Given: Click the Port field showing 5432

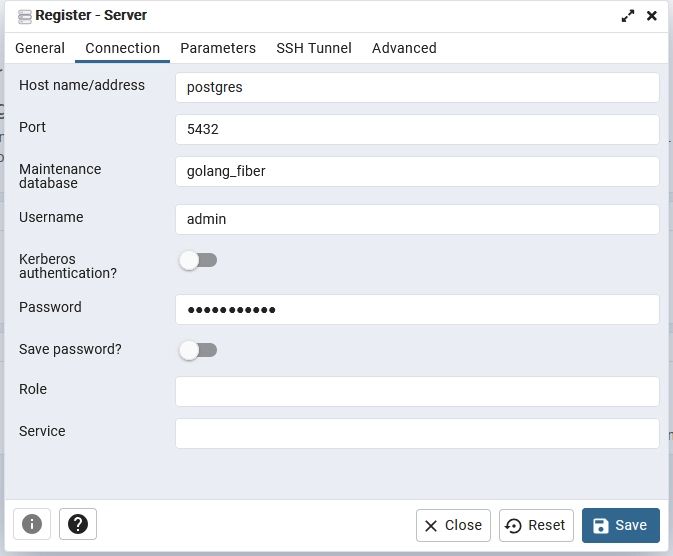Looking at the screenshot, I should (417, 130).
